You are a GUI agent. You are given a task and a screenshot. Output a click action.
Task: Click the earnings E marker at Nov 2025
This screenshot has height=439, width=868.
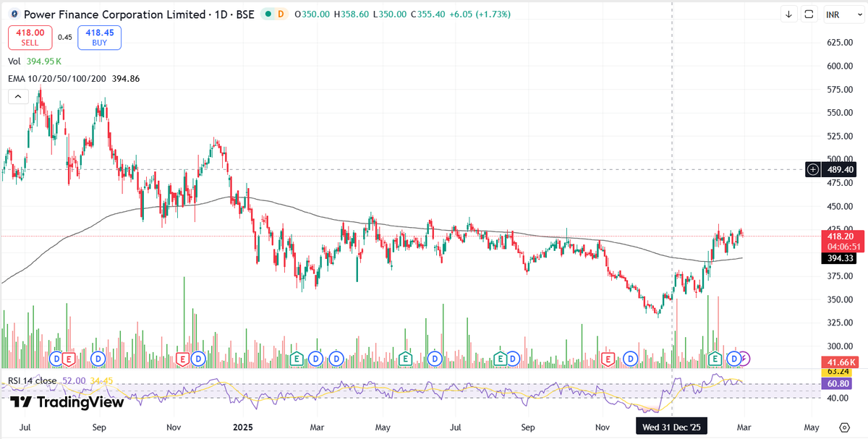point(608,358)
